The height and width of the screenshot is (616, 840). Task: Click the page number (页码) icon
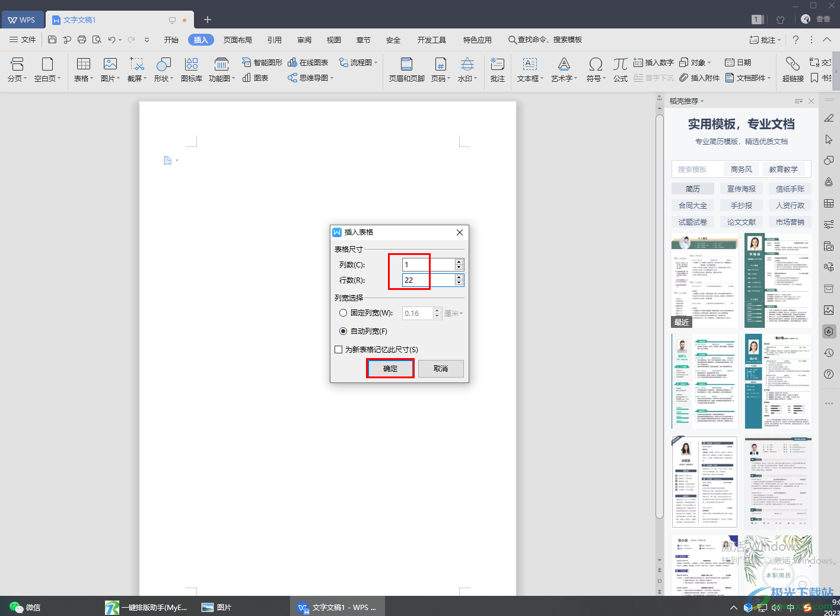(441, 64)
